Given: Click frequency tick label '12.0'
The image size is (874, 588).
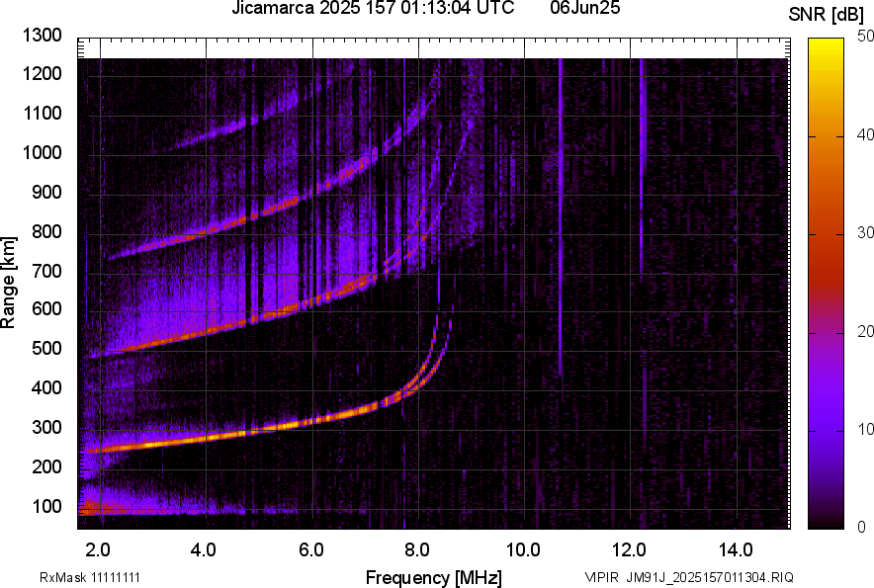Looking at the screenshot, I should pyautogui.click(x=630, y=550).
